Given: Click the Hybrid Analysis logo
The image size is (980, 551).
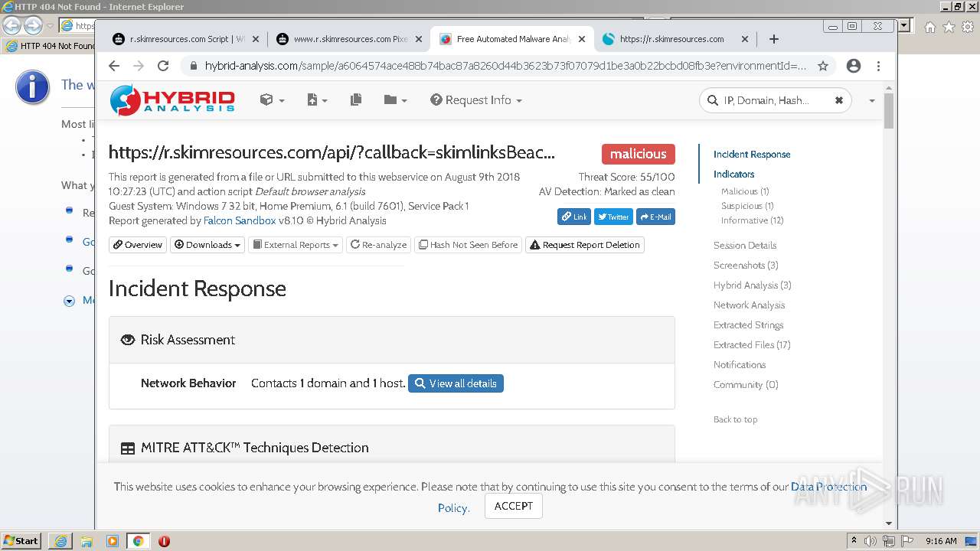Looking at the screenshot, I should pyautogui.click(x=172, y=100).
